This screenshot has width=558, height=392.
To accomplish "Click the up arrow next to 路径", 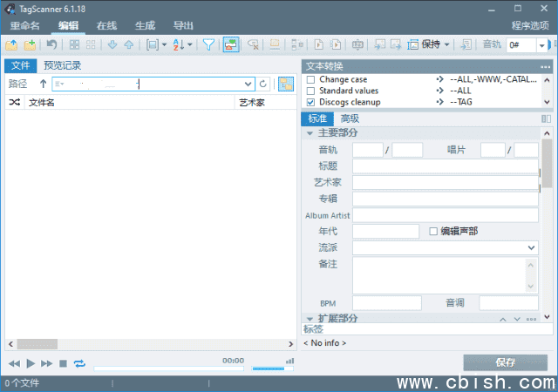I will [x=43, y=84].
